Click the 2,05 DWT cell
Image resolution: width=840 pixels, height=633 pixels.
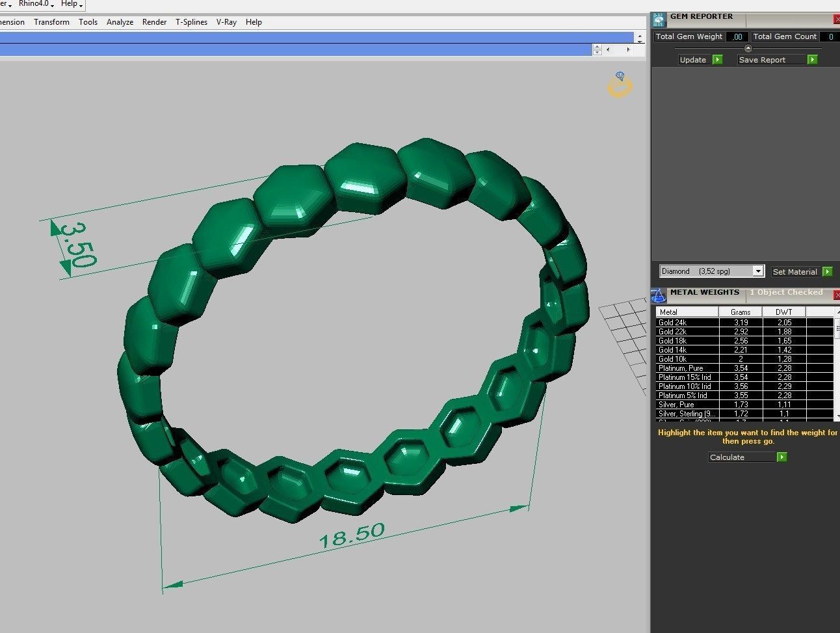[784, 323]
